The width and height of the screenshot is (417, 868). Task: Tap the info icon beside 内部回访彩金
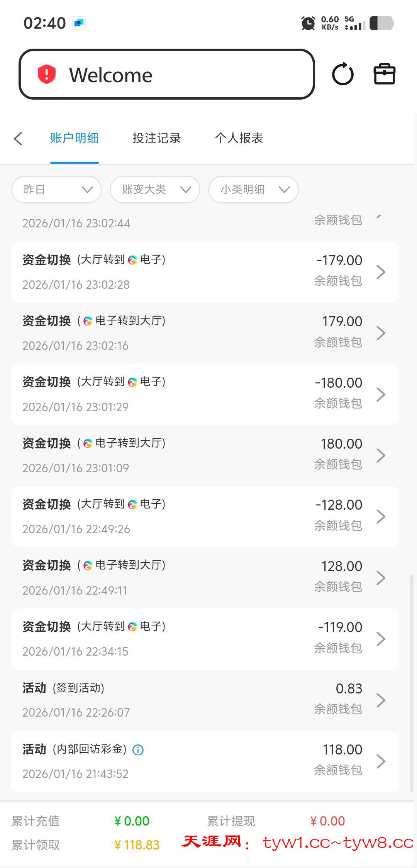pyautogui.click(x=138, y=750)
